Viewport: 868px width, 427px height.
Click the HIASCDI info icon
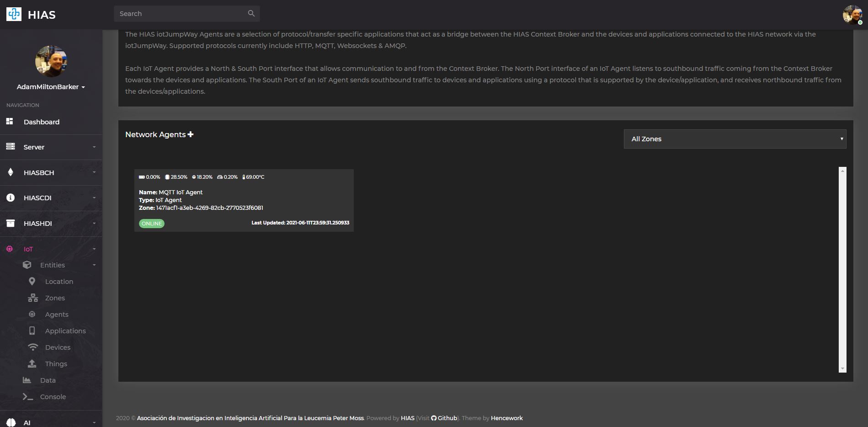(x=11, y=197)
